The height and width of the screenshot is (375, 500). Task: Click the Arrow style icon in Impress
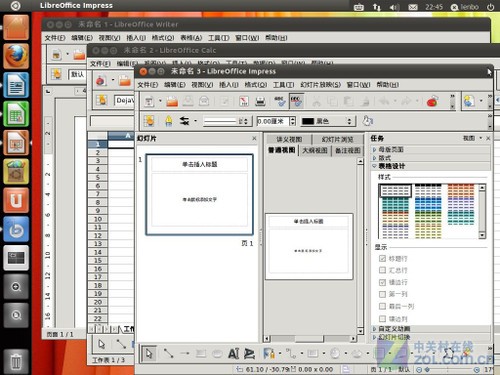click(x=184, y=121)
